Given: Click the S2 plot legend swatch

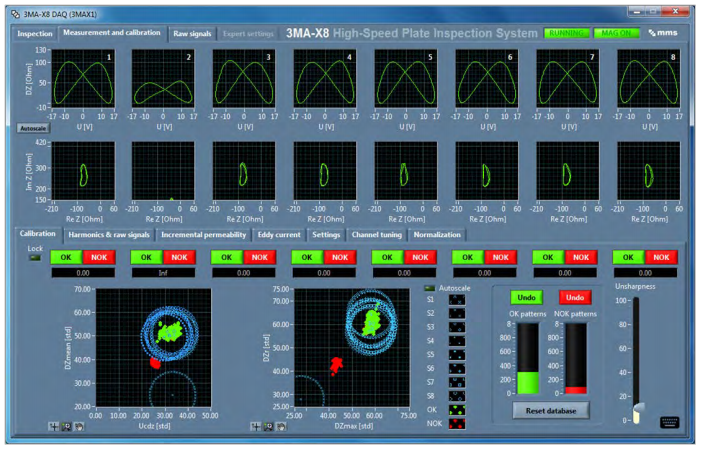Looking at the screenshot, I should pyautogui.click(x=456, y=314).
